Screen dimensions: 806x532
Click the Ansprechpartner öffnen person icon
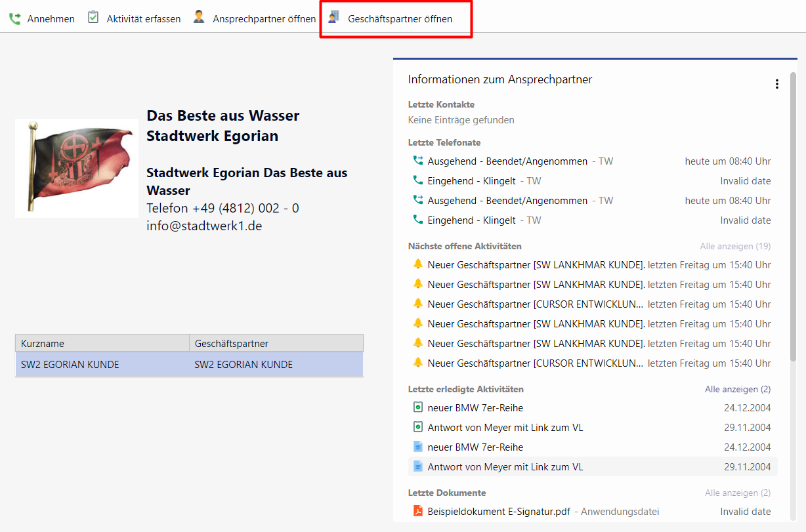tap(199, 18)
